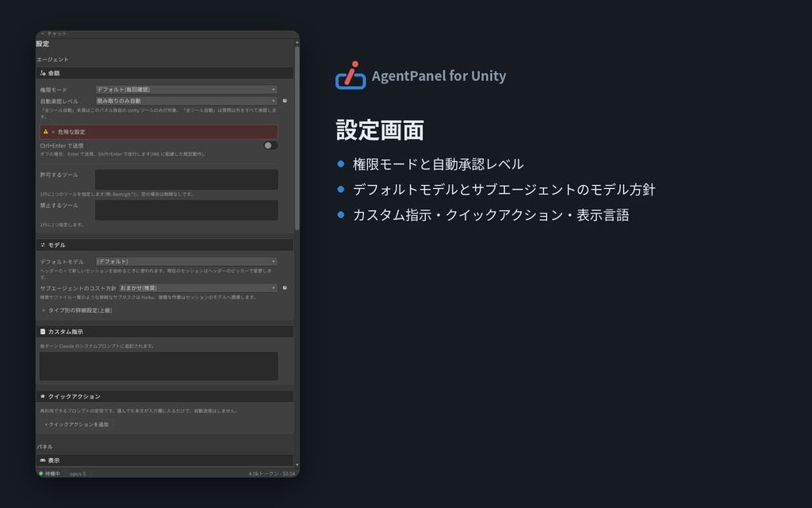This screenshot has height=508, width=812.
Task: Click the bullet 権限モードと自動承認レベル
Action: tap(438, 164)
